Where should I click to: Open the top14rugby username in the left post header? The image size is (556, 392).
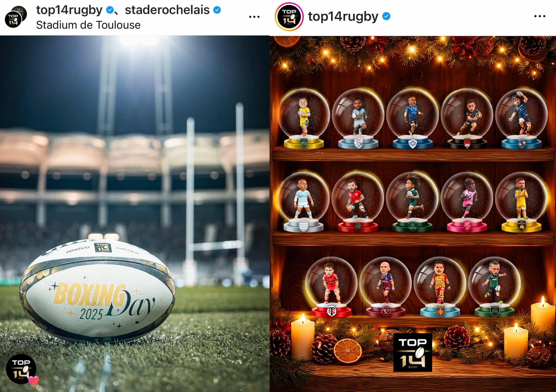(x=69, y=10)
